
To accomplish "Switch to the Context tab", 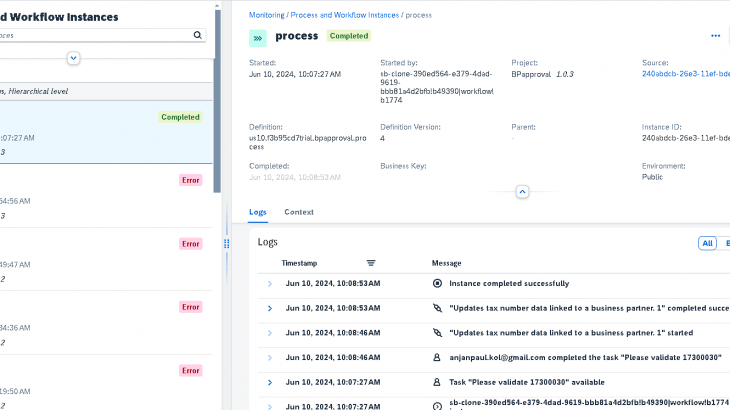I will 299,212.
